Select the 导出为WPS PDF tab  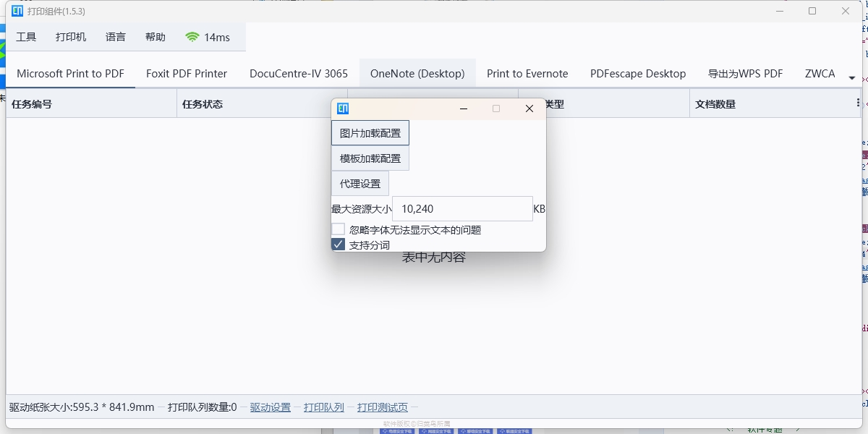click(x=746, y=74)
